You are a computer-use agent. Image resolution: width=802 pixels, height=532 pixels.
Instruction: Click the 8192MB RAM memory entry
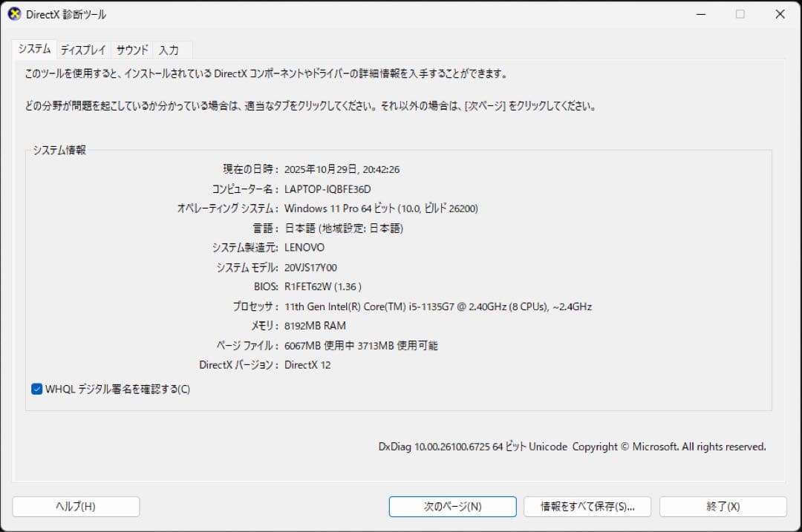315,326
